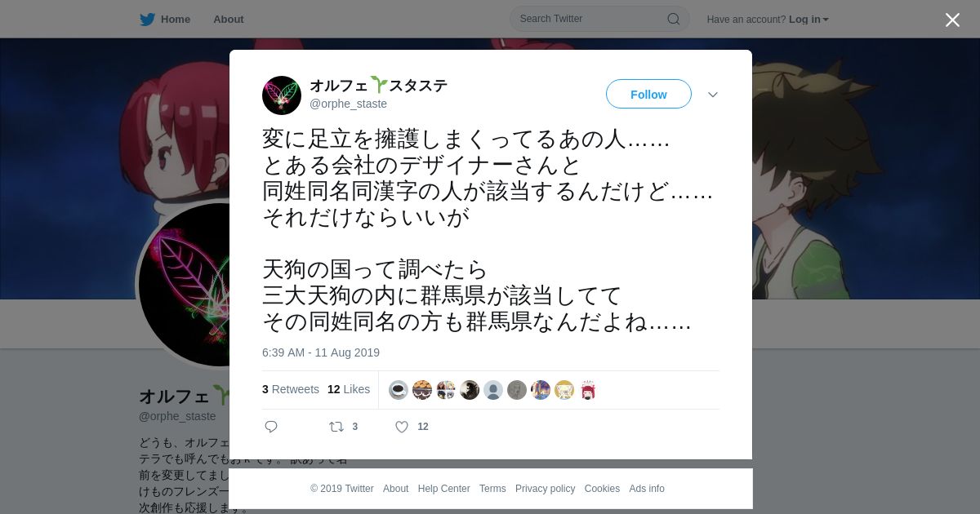The height and width of the screenshot is (514, 980).
Task: Click the reply speech bubble icon
Action: tap(271, 427)
